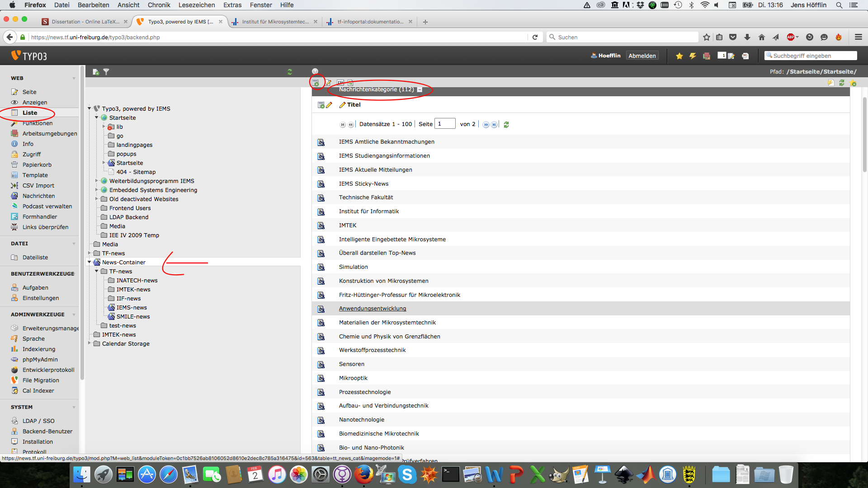This screenshot has width=868, height=488.
Task: Open the Liste module
Action: pyautogui.click(x=30, y=113)
